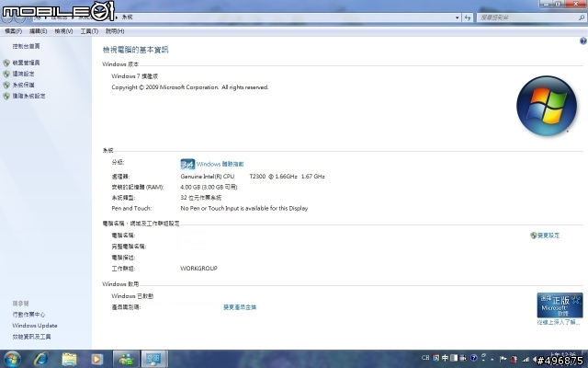Open 系統保護 from the sidebar
588x368 pixels.
point(23,85)
